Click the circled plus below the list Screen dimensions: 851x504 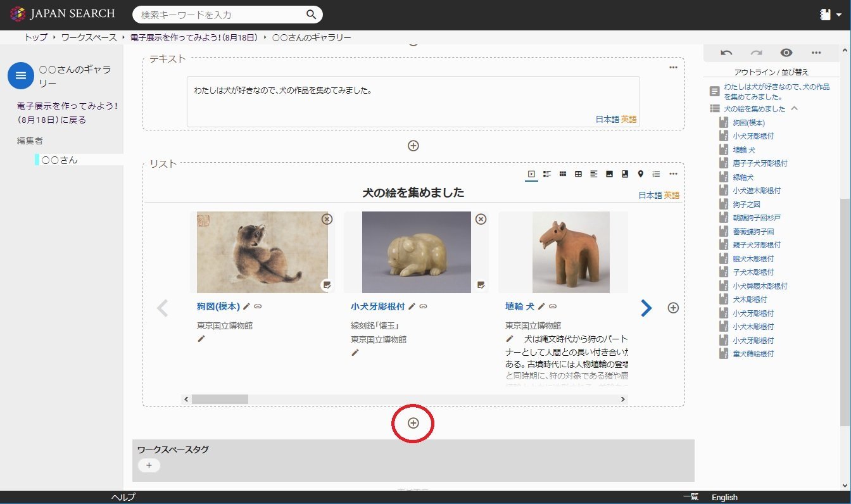click(413, 423)
